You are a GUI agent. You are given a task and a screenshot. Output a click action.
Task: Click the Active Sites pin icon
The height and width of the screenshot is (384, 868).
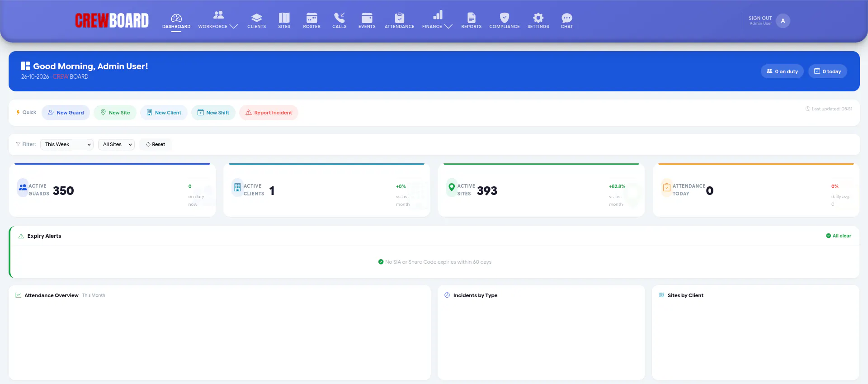click(x=452, y=187)
